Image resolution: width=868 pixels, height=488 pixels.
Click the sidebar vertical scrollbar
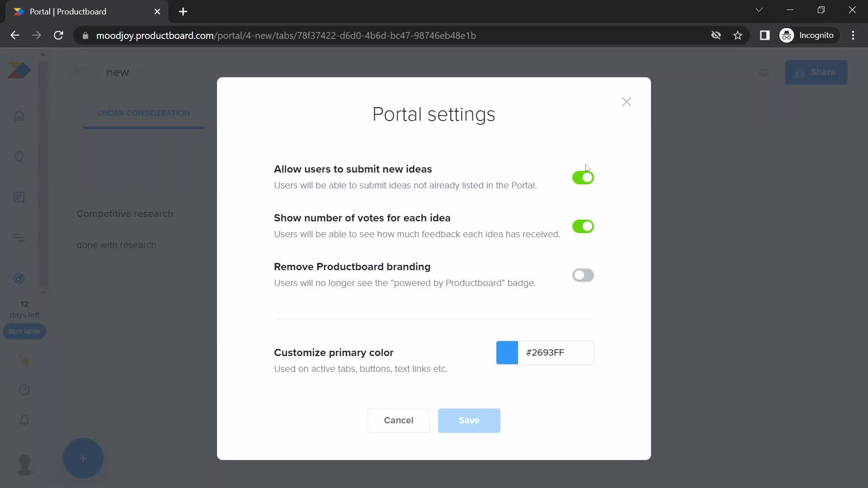tap(43, 174)
